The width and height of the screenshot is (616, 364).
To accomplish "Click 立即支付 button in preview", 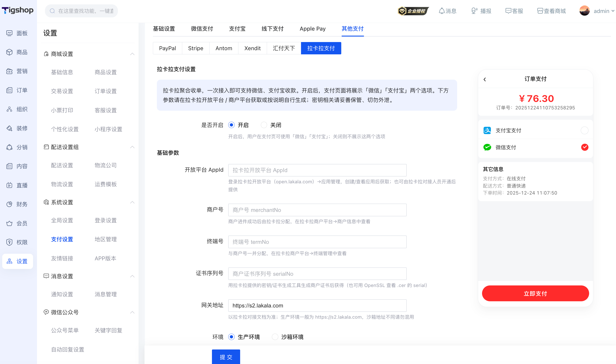I will click(x=535, y=293).
